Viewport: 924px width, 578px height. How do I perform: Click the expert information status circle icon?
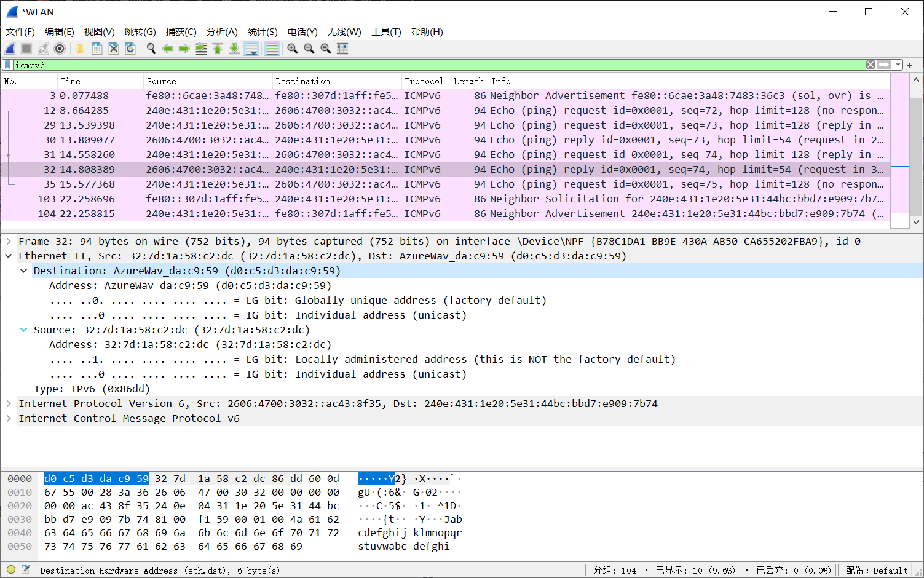[x=11, y=569]
